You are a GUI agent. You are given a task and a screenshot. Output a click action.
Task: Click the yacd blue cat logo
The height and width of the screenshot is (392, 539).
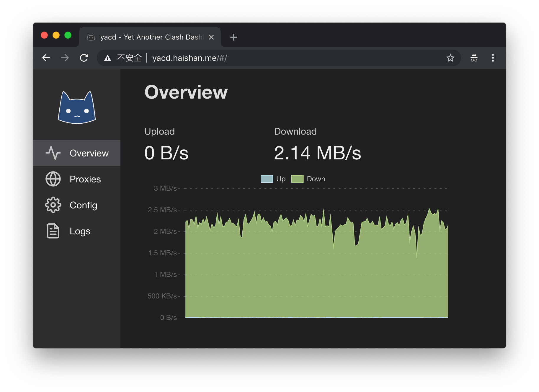pyautogui.click(x=77, y=108)
